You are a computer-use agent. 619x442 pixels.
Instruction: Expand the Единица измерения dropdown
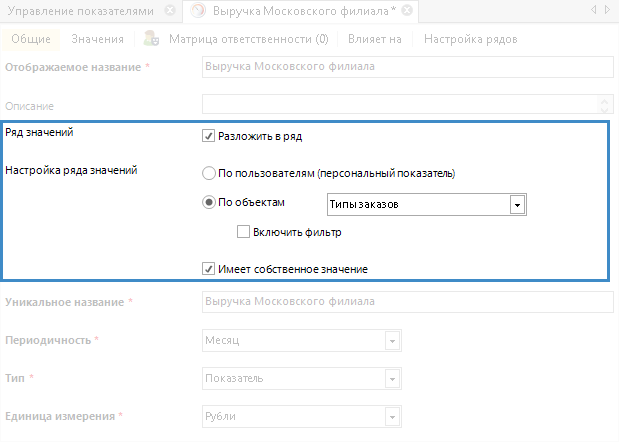coord(392,416)
